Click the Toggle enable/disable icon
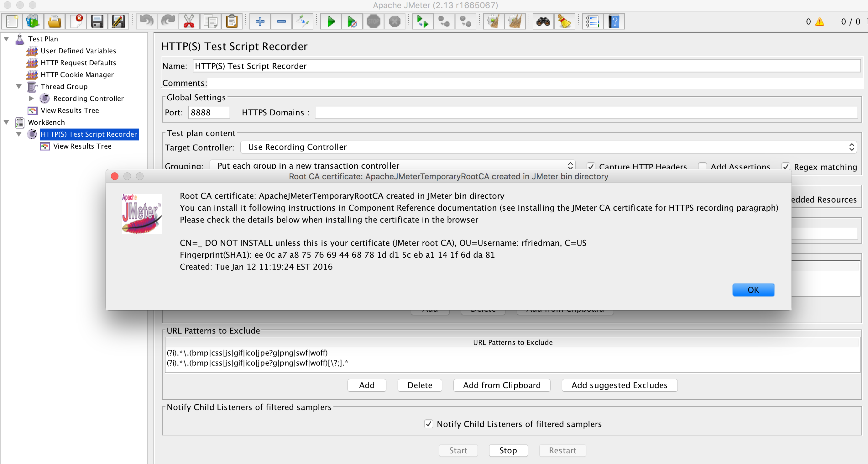This screenshot has height=464, width=868. pos(302,21)
